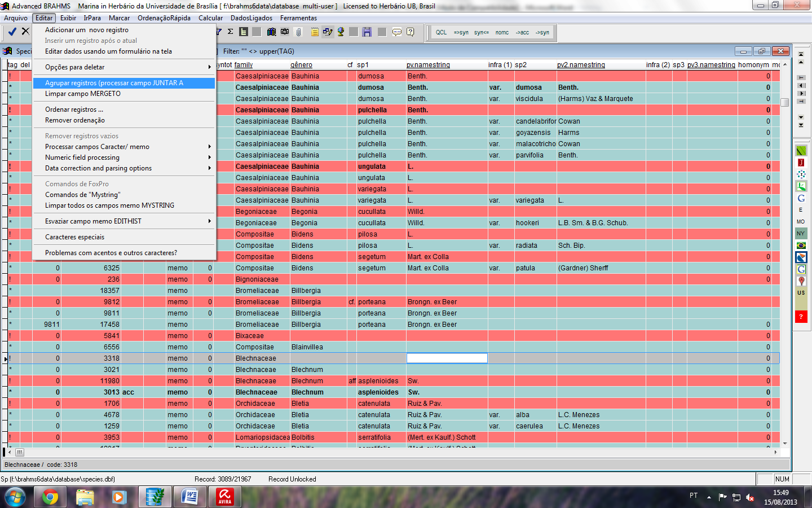The image size is (812, 508).
Task: Click the question mark help toolbar icon
Action: (411, 32)
